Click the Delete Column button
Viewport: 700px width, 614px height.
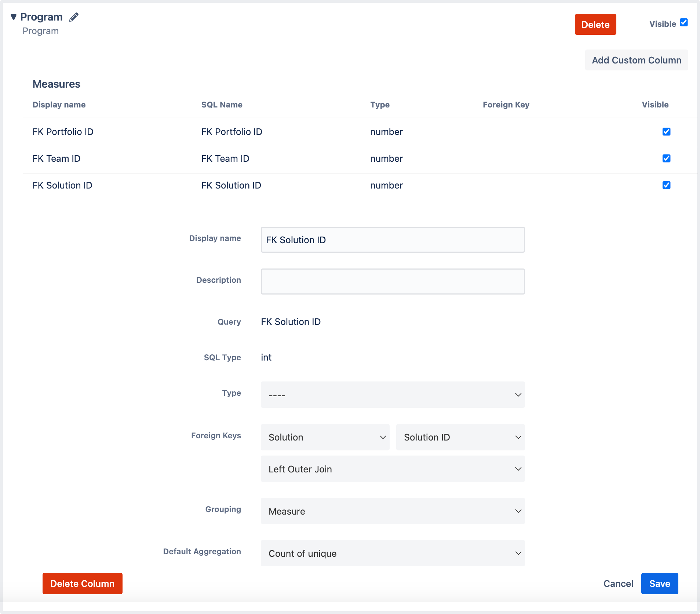coord(83,584)
